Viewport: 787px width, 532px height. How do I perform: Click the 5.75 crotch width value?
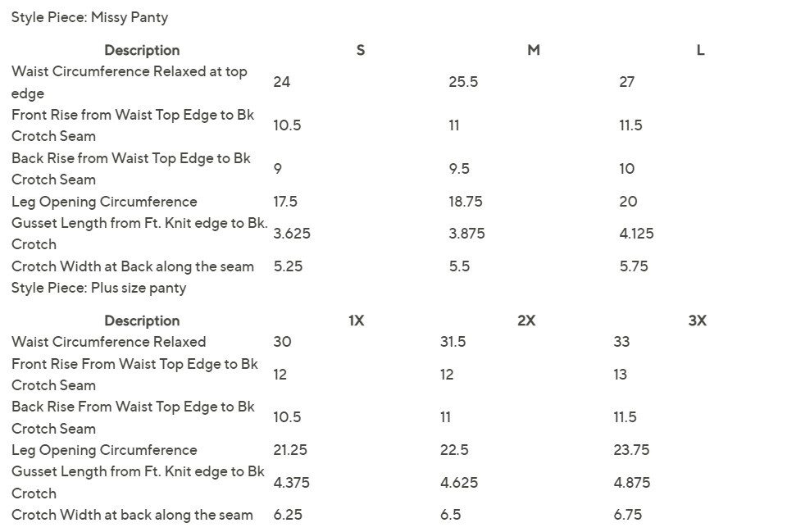[x=634, y=266]
